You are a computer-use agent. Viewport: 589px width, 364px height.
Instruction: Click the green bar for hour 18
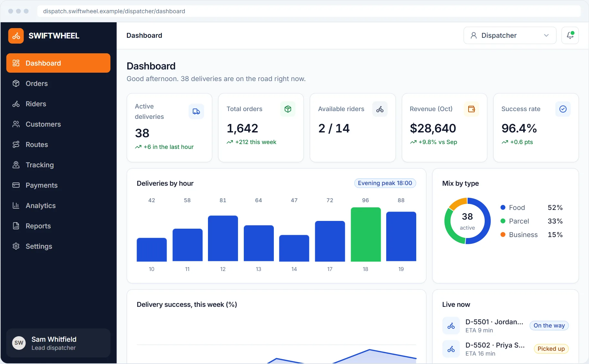click(366, 234)
